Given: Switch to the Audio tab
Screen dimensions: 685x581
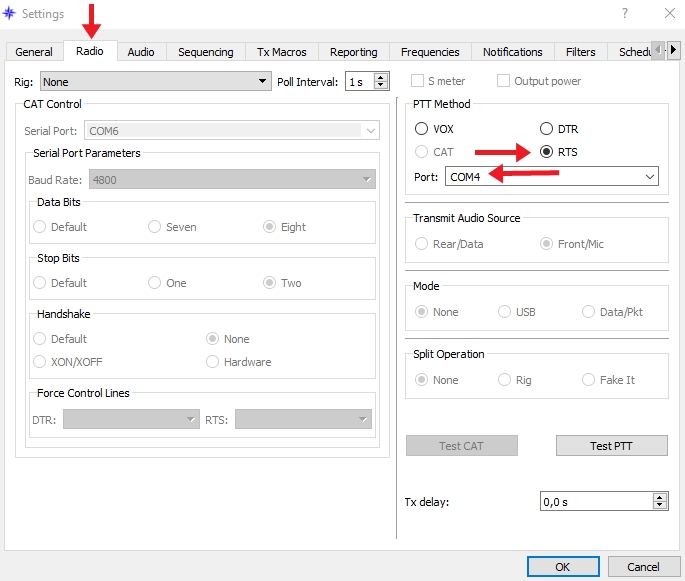Looking at the screenshot, I should (141, 52).
